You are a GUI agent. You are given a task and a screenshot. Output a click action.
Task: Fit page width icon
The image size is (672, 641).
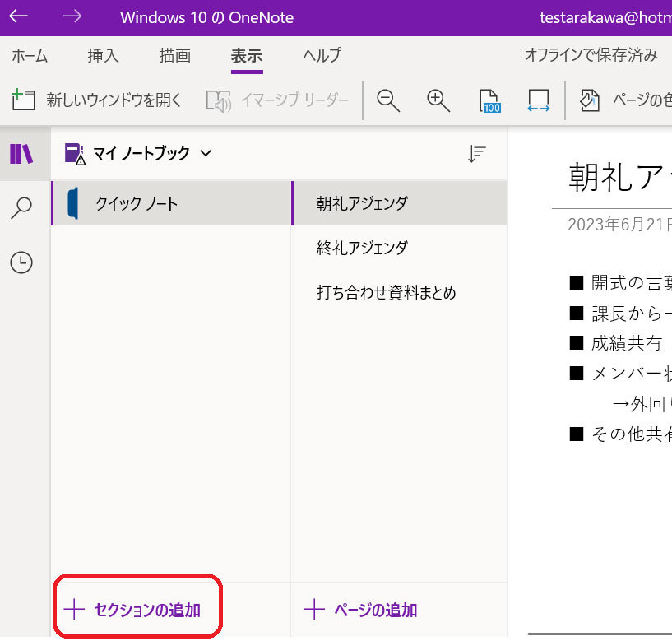click(539, 100)
